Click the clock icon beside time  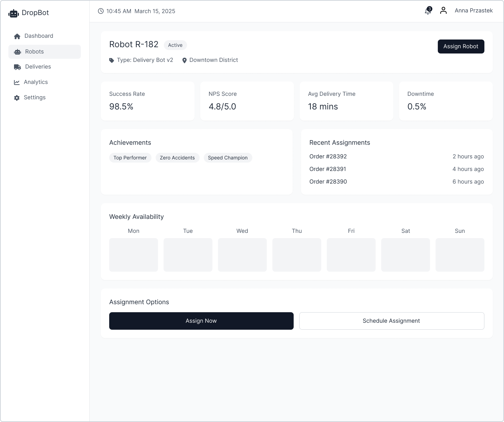(x=101, y=11)
